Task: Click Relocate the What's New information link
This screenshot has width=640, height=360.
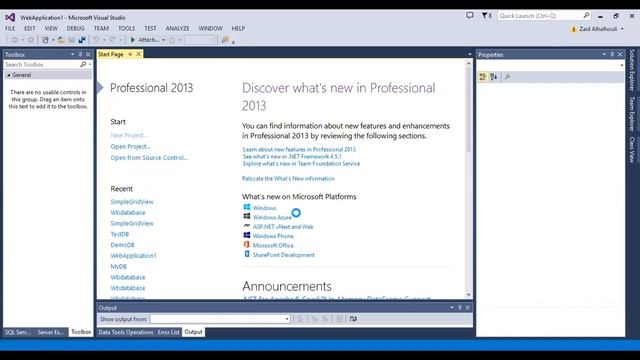Action: click(x=288, y=179)
